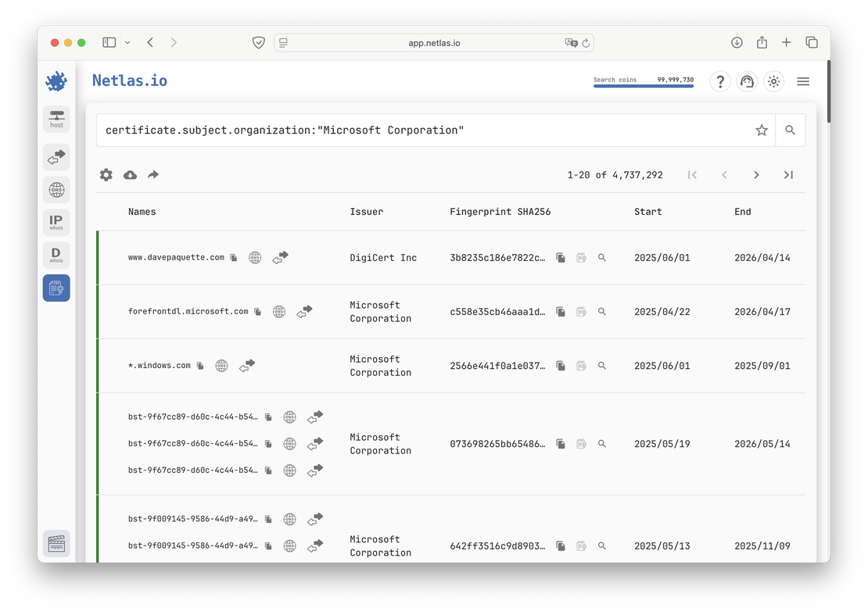Bookmark this query with the star icon
This screenshot has height=612, width=868.
pyautogui.click(x=762, y=131)
